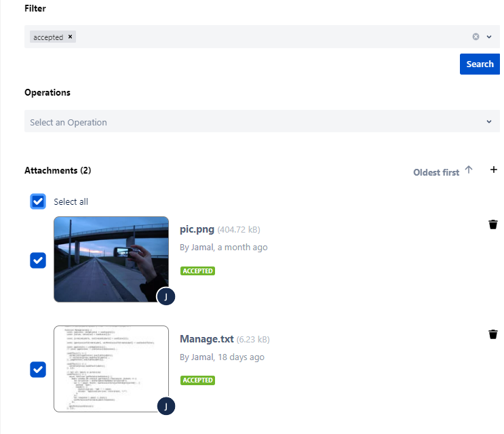This screenshot has height=434, width=504.
Task: Click Jamal's avatar badge on Manage.txt
Action: (166, 406)
